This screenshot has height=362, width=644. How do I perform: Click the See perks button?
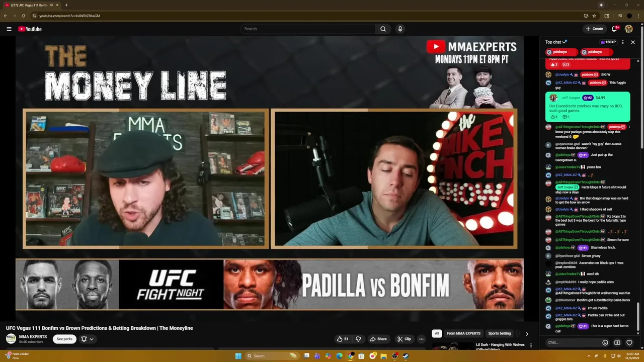point(64,339)
